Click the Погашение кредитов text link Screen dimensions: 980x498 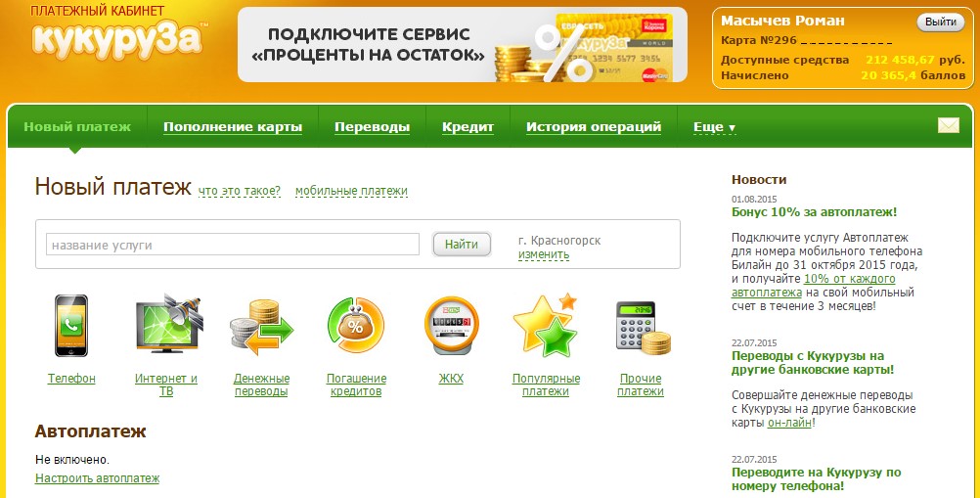coord(356,385)
